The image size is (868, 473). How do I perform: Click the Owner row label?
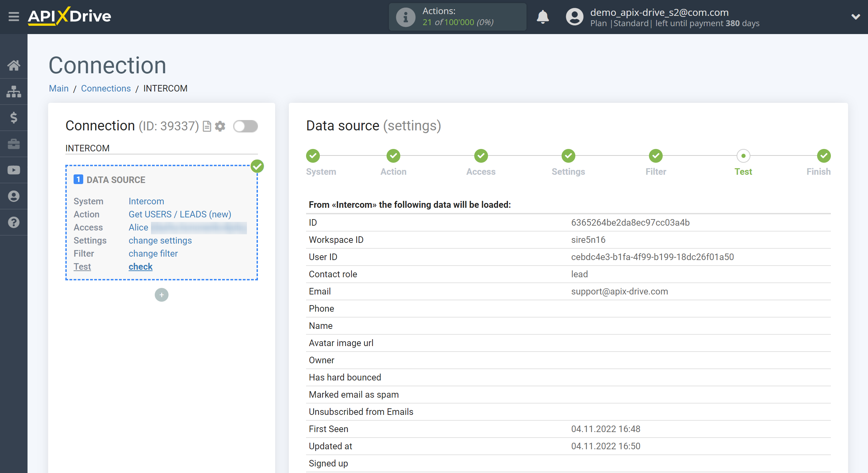tap(322, 360)
